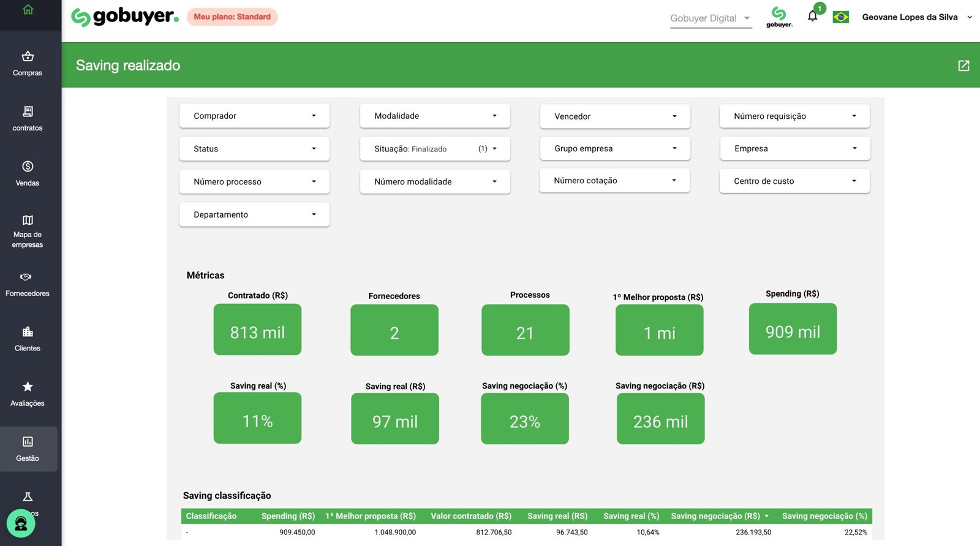The image size is (980, 546).
Task: Open Avaliações star icon
Action: click(28, 387)
